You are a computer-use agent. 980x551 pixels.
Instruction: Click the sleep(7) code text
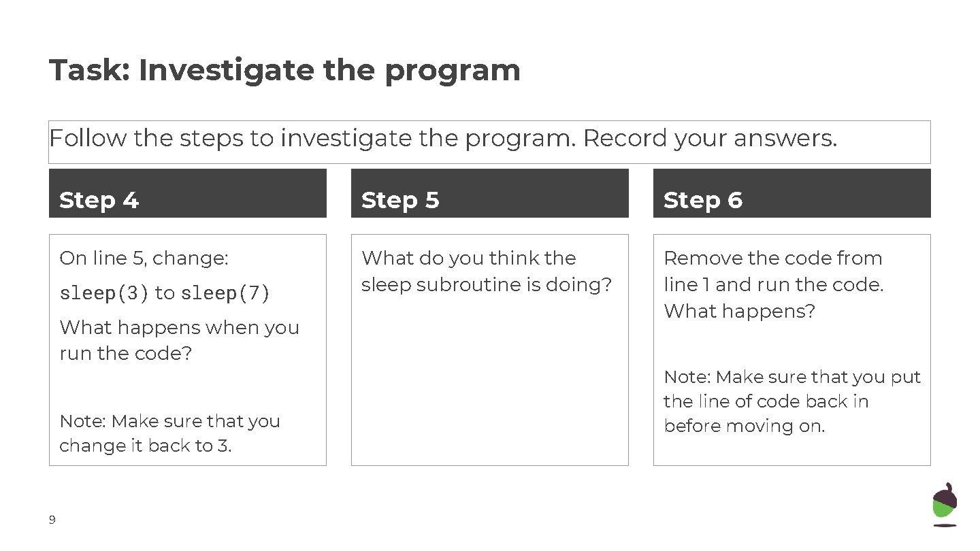[225, 293]
